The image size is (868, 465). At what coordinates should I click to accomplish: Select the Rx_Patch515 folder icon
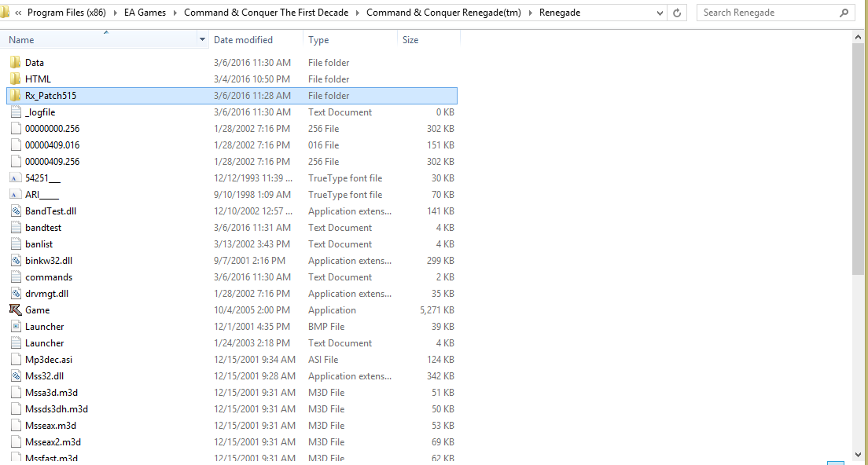16,96
